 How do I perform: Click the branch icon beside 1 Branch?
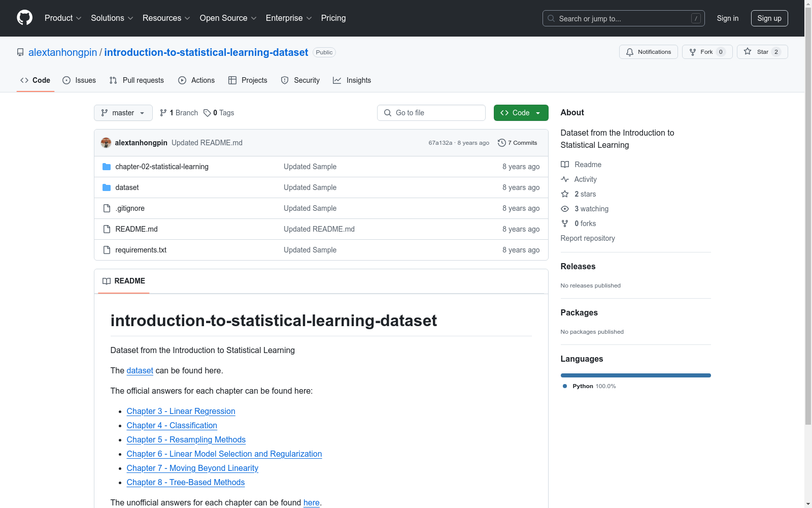pyautogui.click(x=163, y=113)
